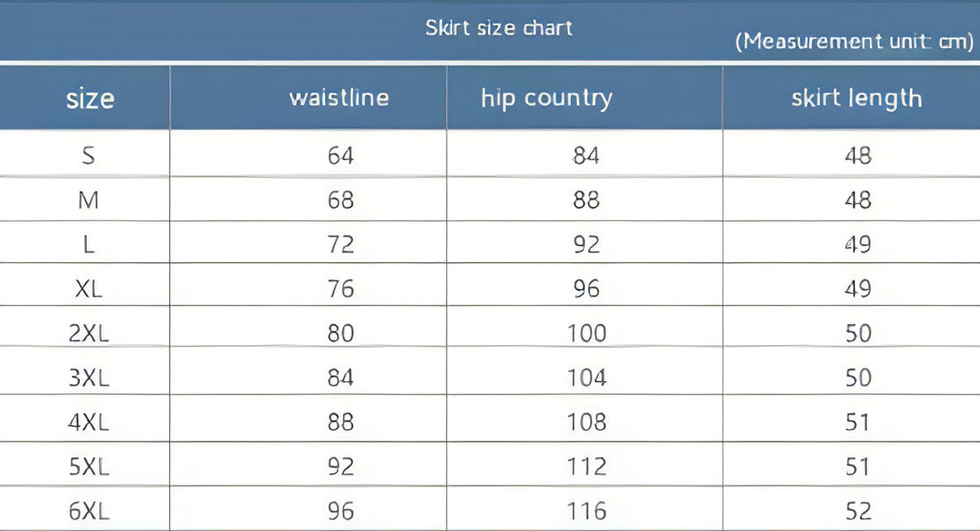Click the 2XL size row label
The height and width of the screenshot is (531, 980).
pyautogui.click(x=89, y=333)
